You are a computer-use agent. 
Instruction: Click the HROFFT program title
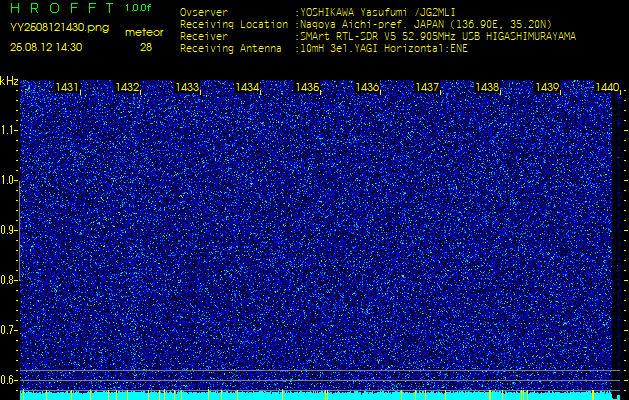point(61,8)
